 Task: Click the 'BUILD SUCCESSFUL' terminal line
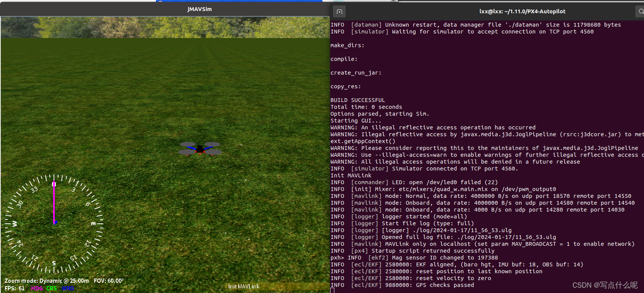pyautogui.click(x=358, y=100)
